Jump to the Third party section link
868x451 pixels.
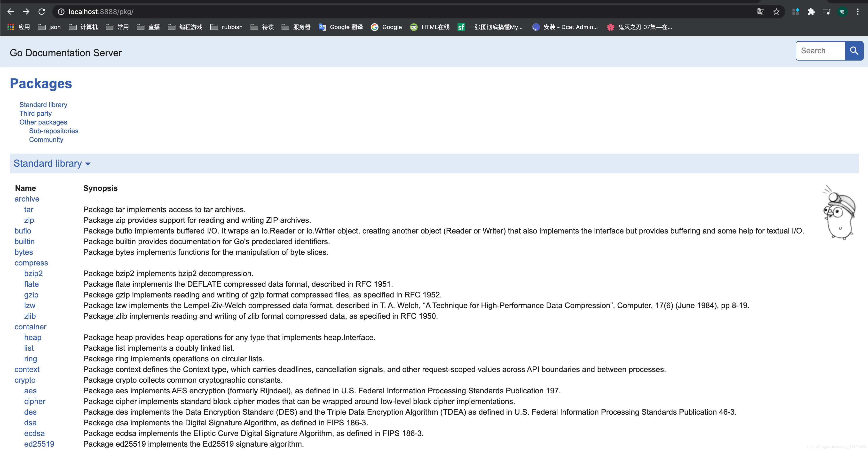tap(35, 114)
